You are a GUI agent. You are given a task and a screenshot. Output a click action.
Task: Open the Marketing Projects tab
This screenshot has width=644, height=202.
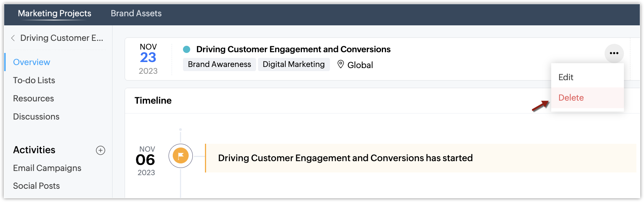tap(55, 13)
